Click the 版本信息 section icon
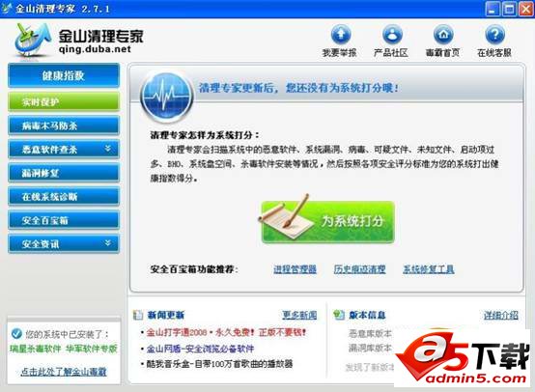Viewport: 535px width, 392px height. click(338, 315)
